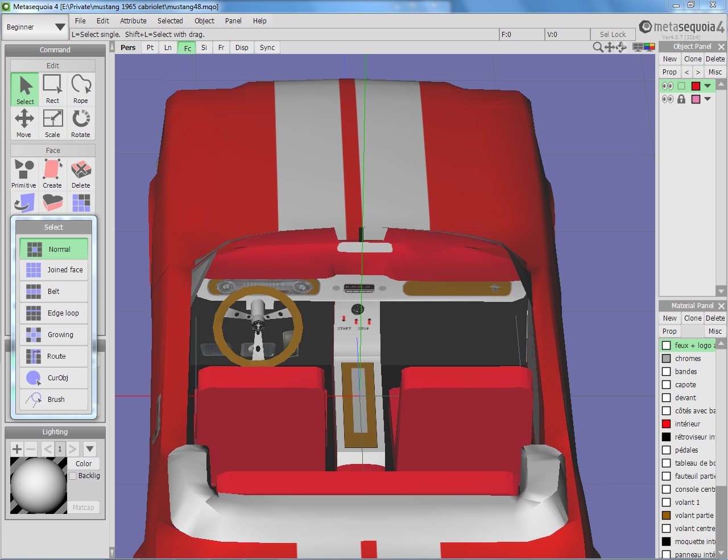
Task: Select the Edge loop selection mode
Action: click(54, 313)
